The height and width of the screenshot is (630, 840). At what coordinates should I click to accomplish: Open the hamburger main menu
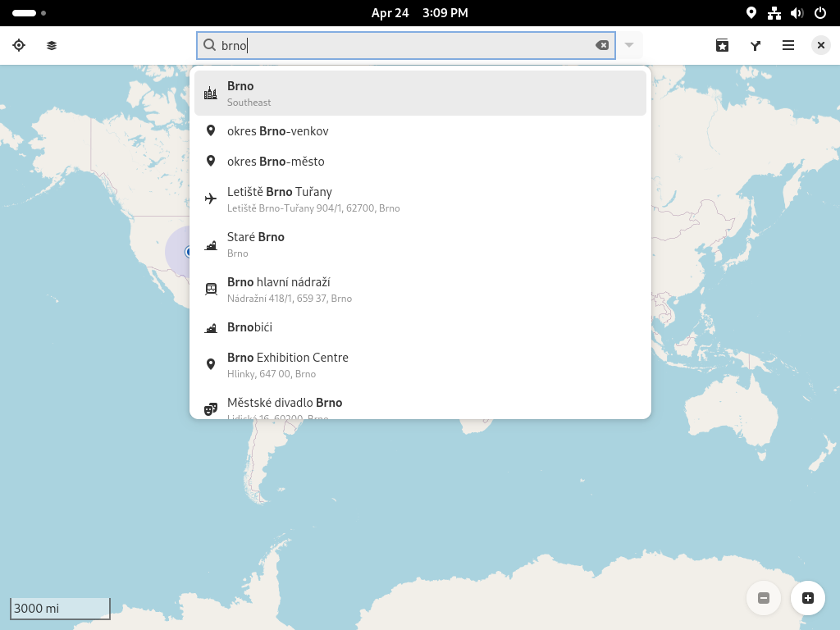pos(788,46)
